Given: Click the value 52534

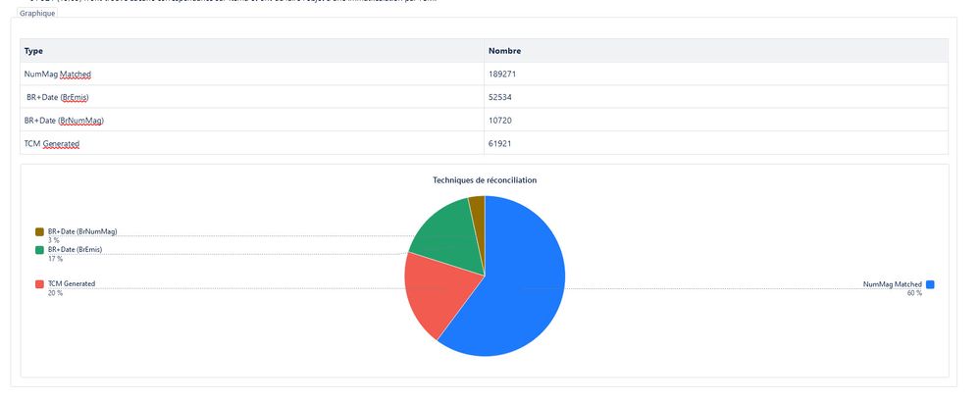Looking at the screenshot, I should tap(500, 97).
